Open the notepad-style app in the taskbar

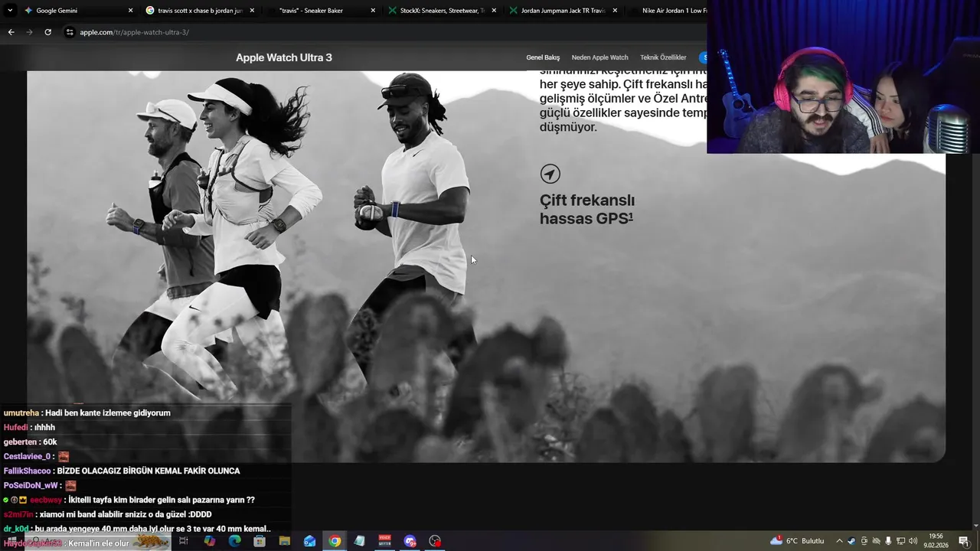[x=360, y=541]
